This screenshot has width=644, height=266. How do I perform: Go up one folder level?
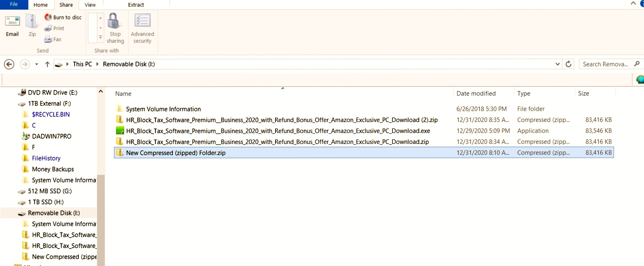click(x=47, y=64)
